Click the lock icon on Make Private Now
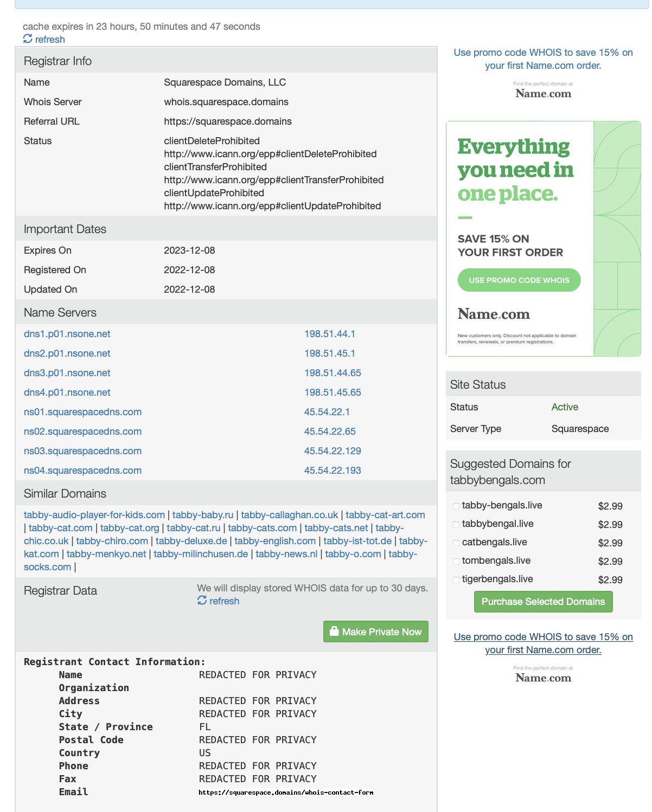The width and height of the screenshot is (652, 812). coord(334,631)
